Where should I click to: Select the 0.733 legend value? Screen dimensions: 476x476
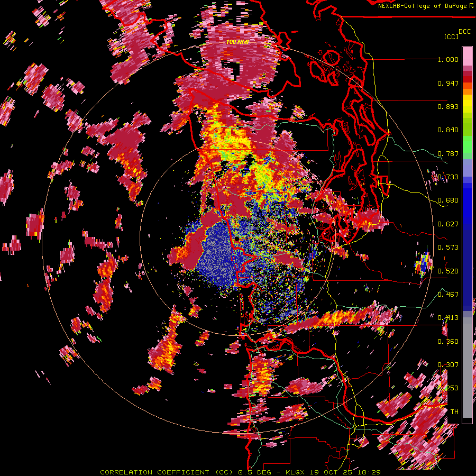point(448,177)
